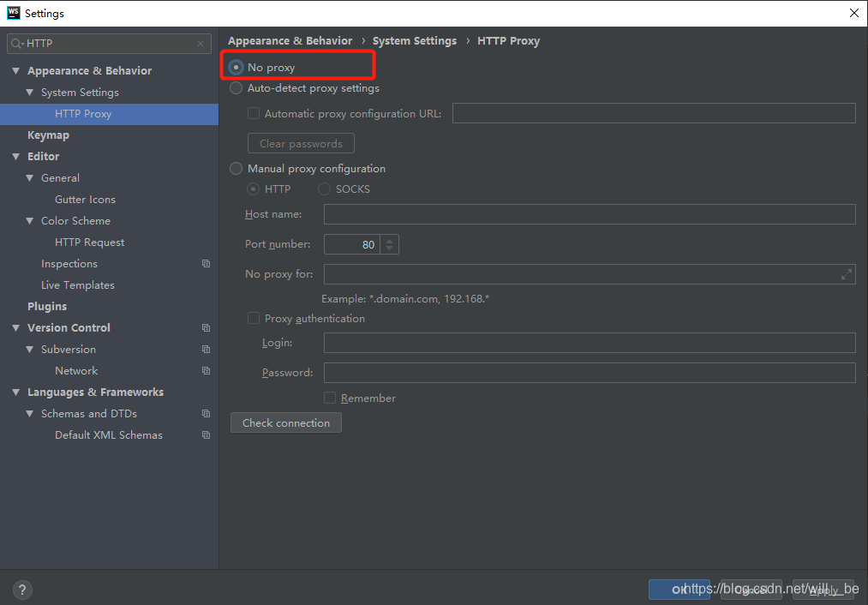Close the Settings dialog window
868x605 pixels.
pyautogui.click(x=854, y=13)
